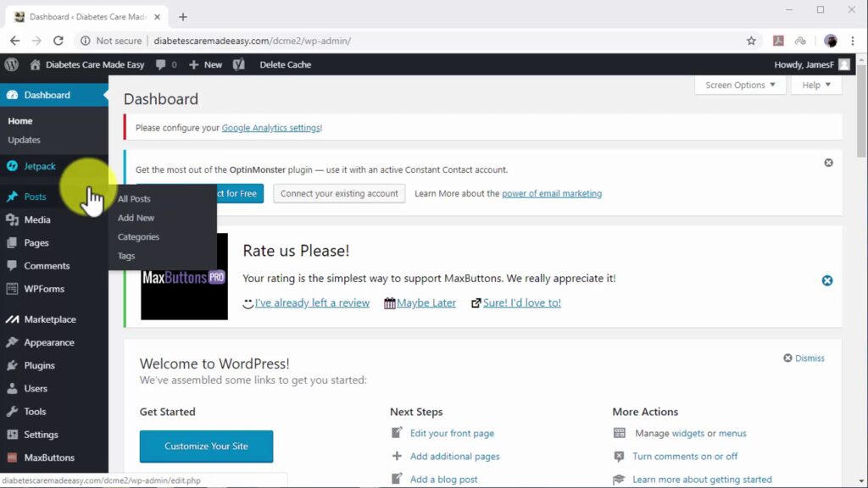Close the MaxButtons rating notice

pos(827,280)
